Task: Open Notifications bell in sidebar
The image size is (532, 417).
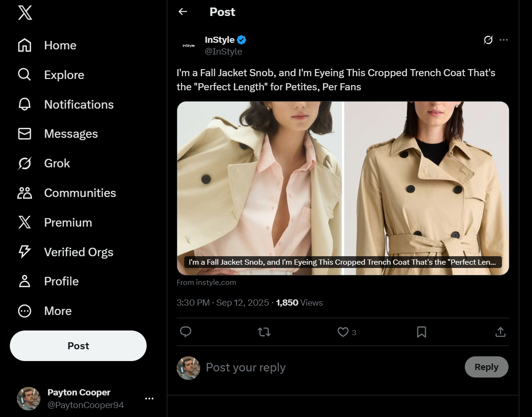Action: point(24,104)
